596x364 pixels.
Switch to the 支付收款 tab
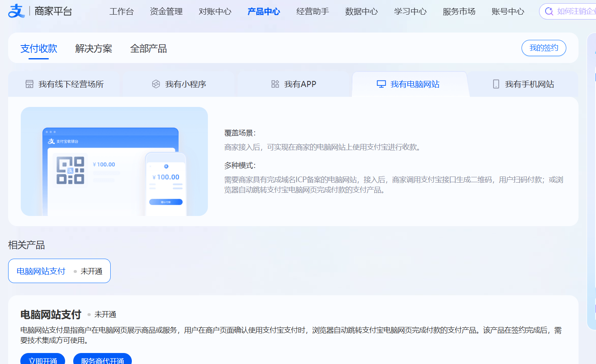39,49
